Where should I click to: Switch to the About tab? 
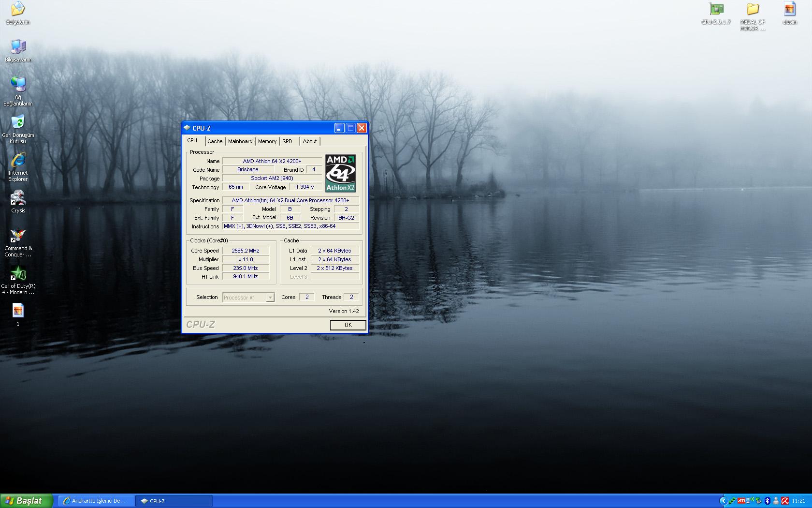click(310, 141)
